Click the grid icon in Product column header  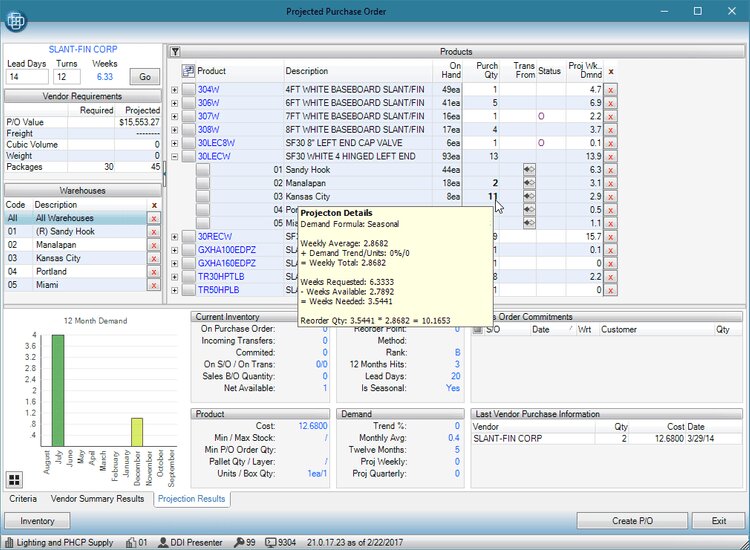click(x=188, y=71)
